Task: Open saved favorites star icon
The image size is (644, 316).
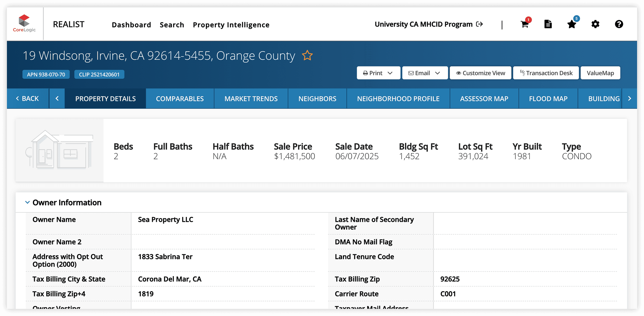Action: [572, 24]
